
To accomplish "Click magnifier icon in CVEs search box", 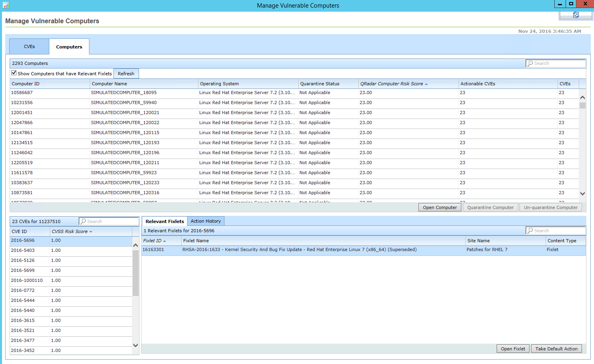I will coord(83,221).
